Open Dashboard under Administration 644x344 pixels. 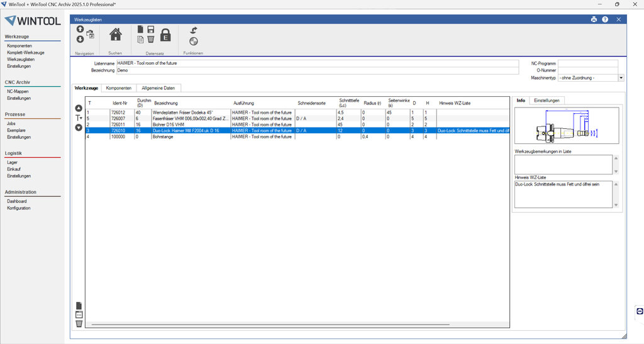coord(17,201)
